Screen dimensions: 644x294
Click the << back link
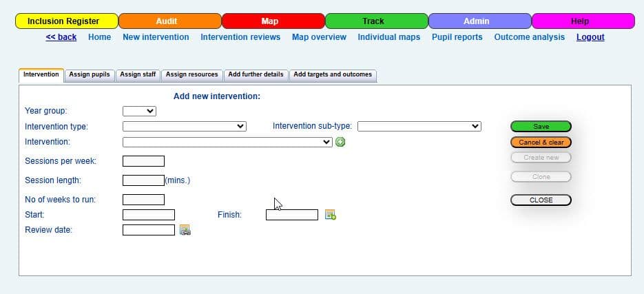[x=61, y=37]
